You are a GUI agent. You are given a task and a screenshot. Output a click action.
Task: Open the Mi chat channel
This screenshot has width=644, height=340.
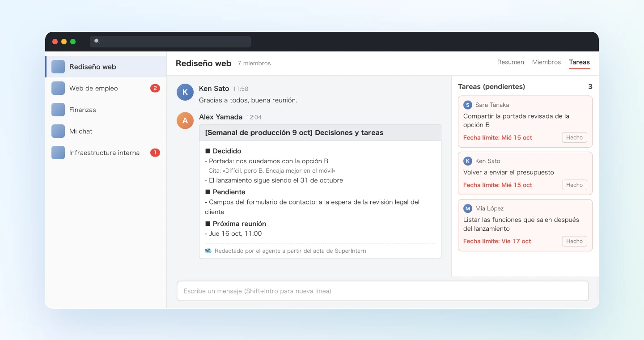(106, 131)
